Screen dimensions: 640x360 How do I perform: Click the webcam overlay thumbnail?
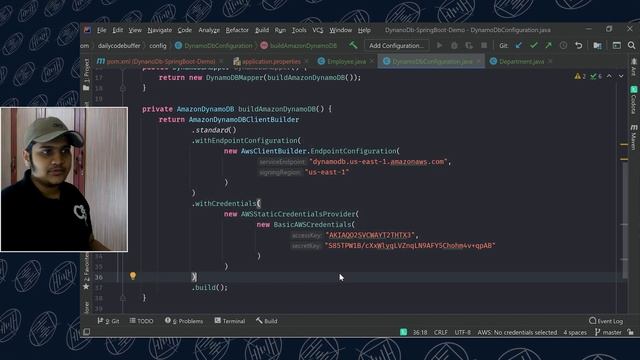point(64,180)
